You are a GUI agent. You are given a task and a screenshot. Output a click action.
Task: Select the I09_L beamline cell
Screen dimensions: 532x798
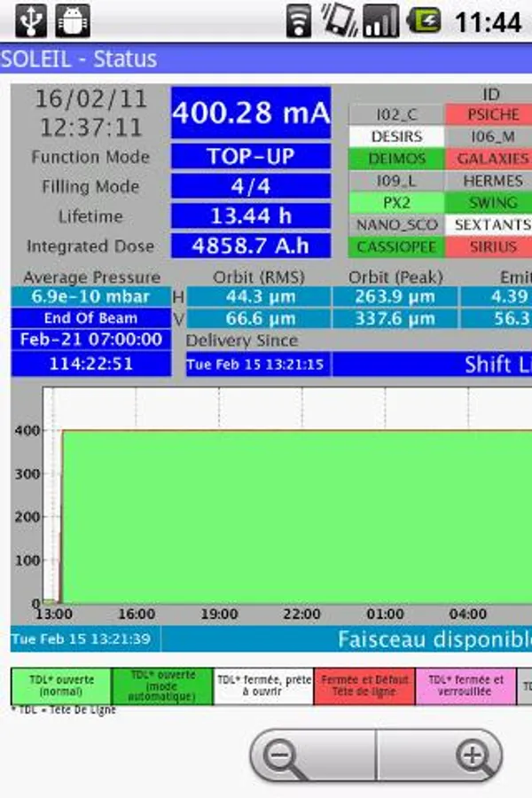(396, 181)
